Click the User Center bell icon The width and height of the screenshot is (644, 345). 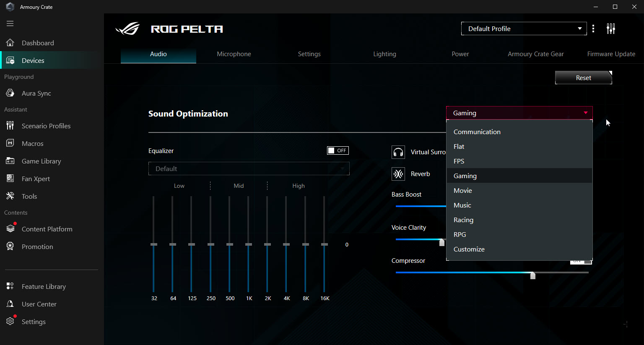(x=10, y=304)
